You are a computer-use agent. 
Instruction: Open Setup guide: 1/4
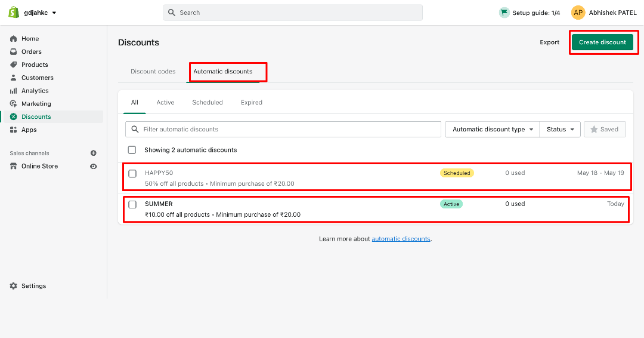pos(535,13)
